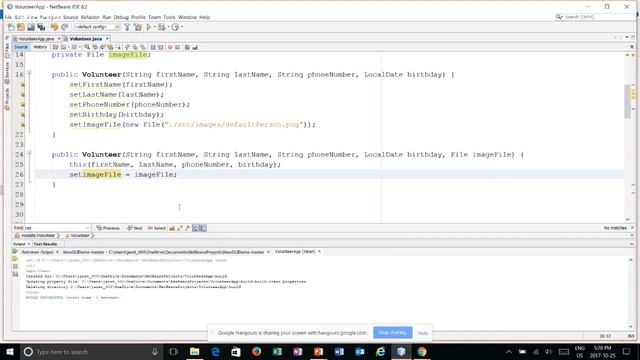Select Retriever Output tab
Screen dimensions: 640x360
tap(37, 252)
